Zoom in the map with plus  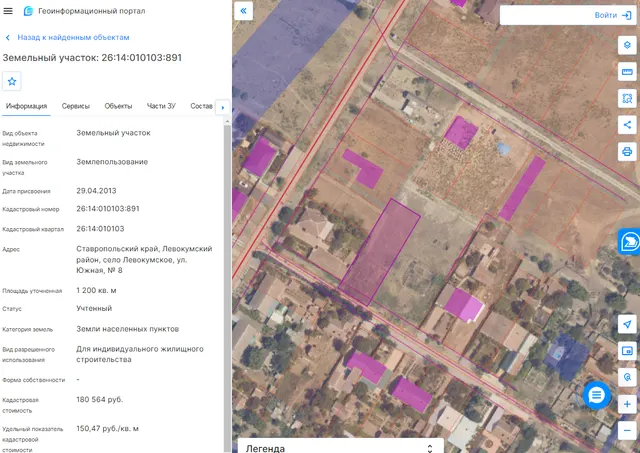627,404
